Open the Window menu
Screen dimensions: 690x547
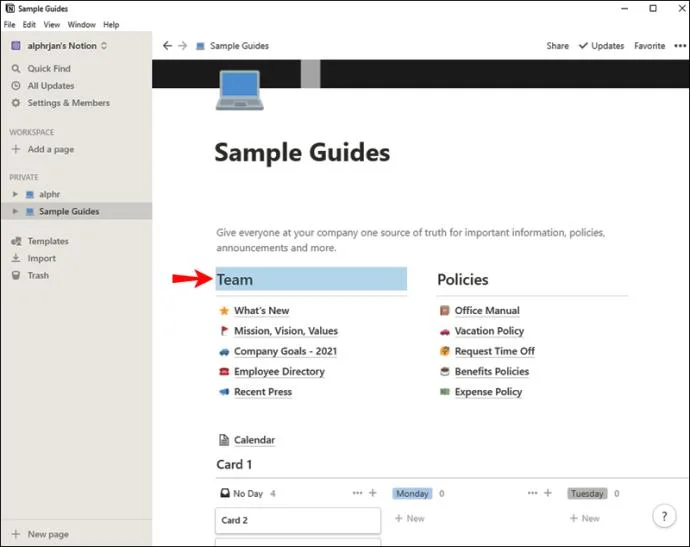[81, 25]
